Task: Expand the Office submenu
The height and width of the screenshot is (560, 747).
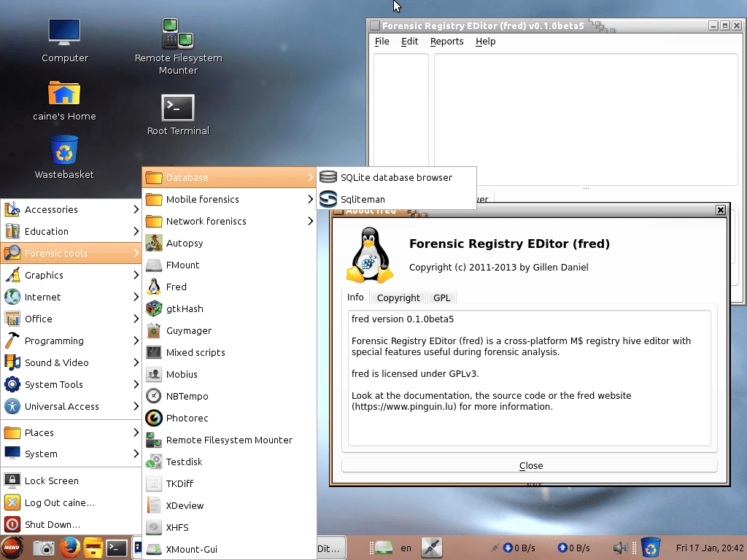Action: coord(71,319)
